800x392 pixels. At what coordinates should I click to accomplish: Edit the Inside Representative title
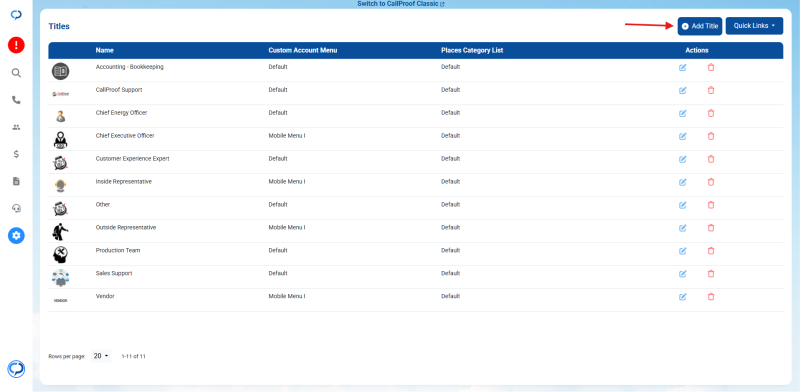683,182
